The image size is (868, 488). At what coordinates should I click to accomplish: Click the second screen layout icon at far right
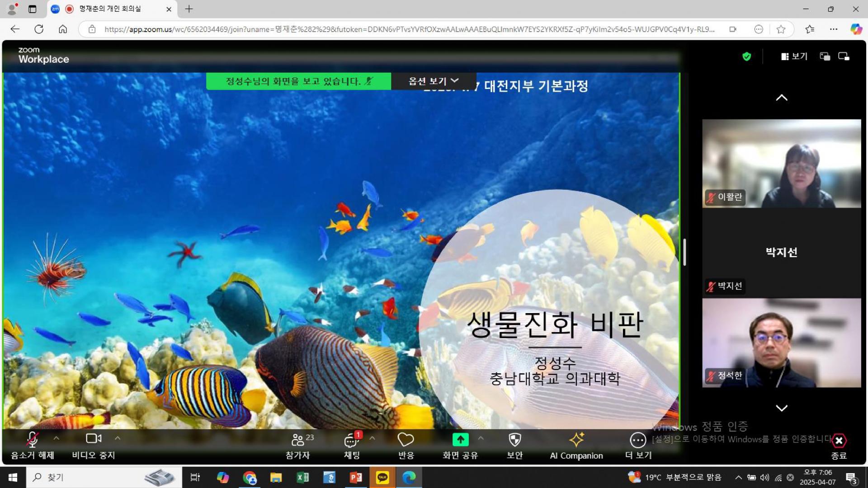click(x=844, y=56)
